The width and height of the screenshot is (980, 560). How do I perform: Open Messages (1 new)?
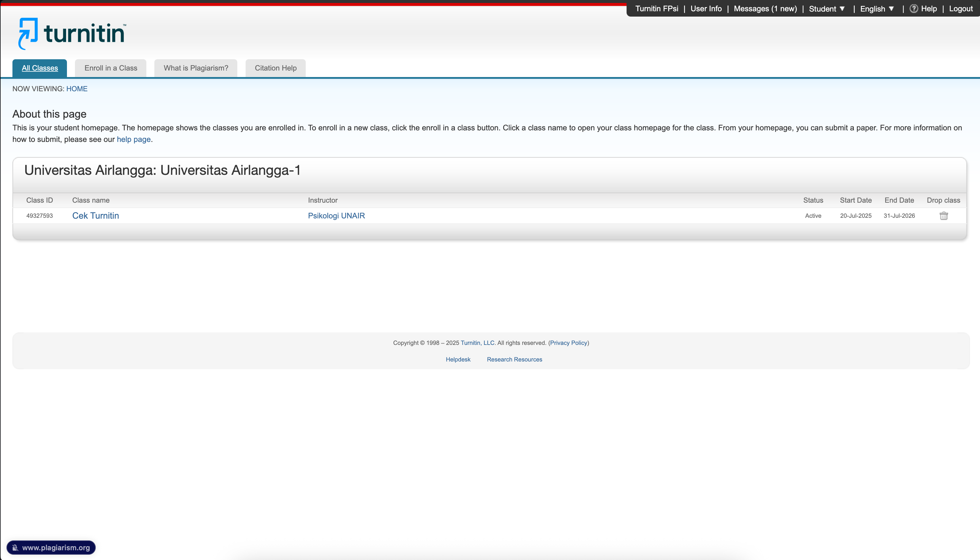tap(765, 9)
